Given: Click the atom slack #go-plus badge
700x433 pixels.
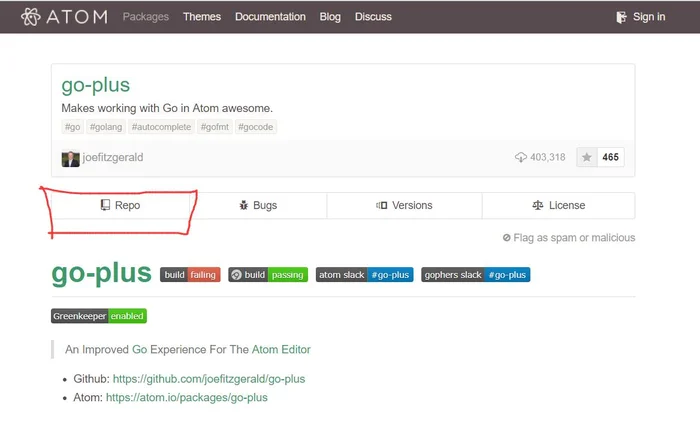Looking at the screenshot, I should point(364,275).
